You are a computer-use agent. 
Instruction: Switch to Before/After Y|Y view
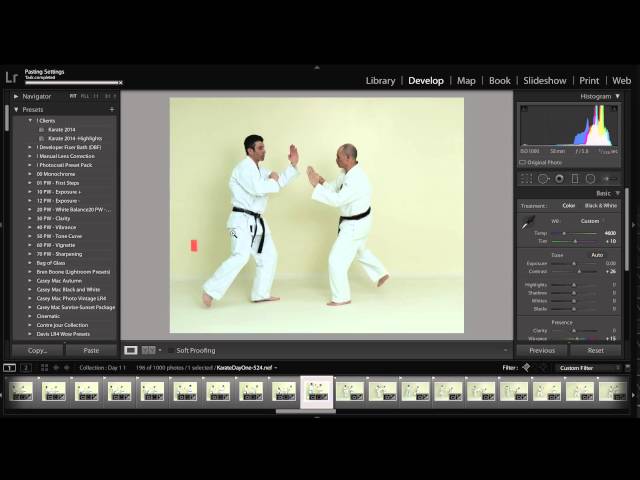coord(148,350)
